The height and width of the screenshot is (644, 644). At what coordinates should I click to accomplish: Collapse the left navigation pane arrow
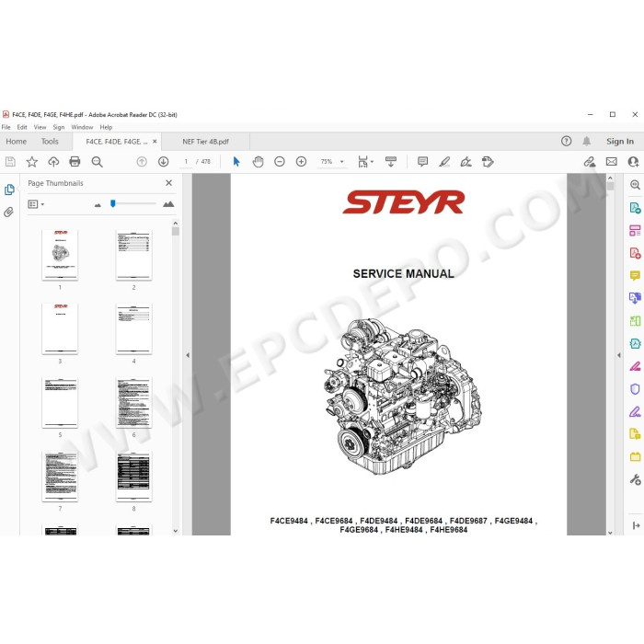click(188, 355)
